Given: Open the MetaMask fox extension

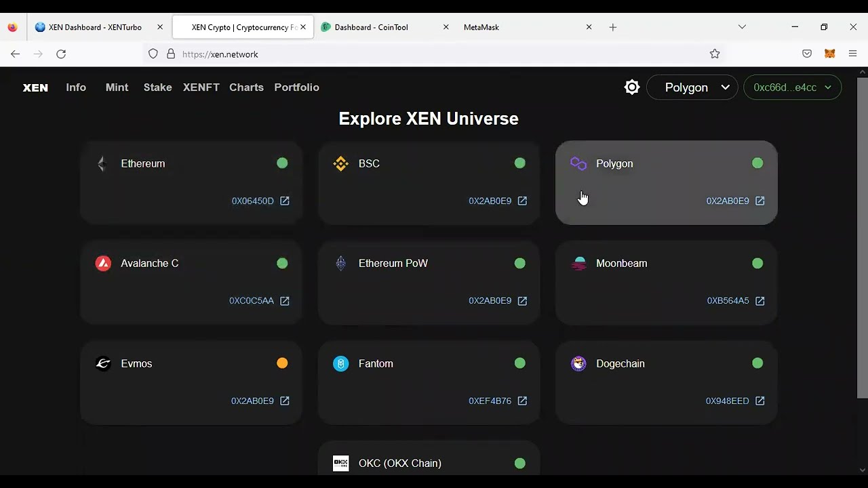Looking at the screenshot, I should (829, 54).
